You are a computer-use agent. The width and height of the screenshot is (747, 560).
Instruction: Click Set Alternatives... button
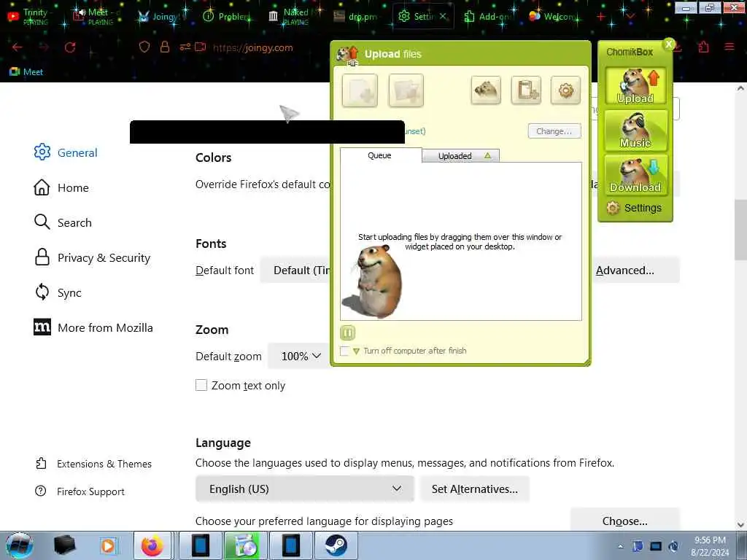(474, 489)
